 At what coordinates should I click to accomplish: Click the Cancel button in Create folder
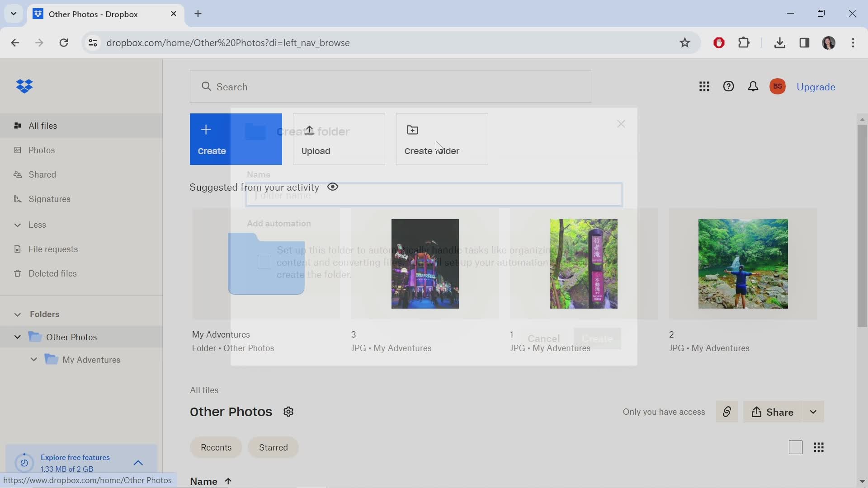pos(542,338)
